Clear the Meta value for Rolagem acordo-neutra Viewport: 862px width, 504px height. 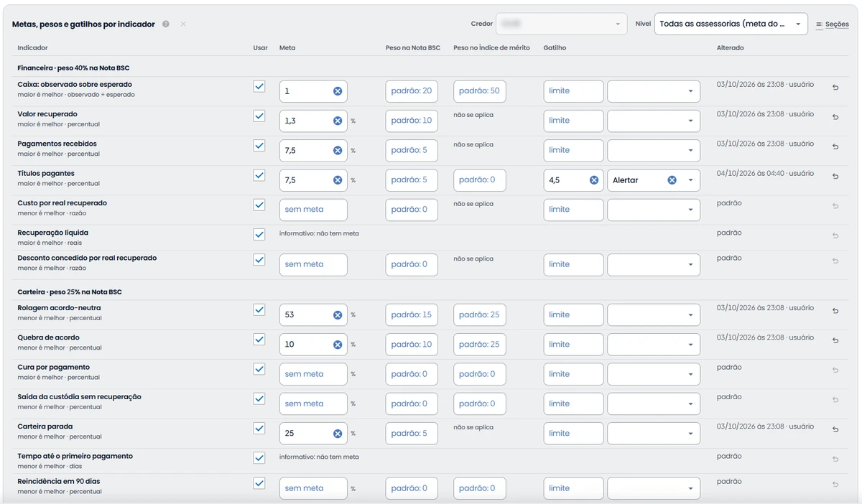pyautogui.click(x=338, y=315)
